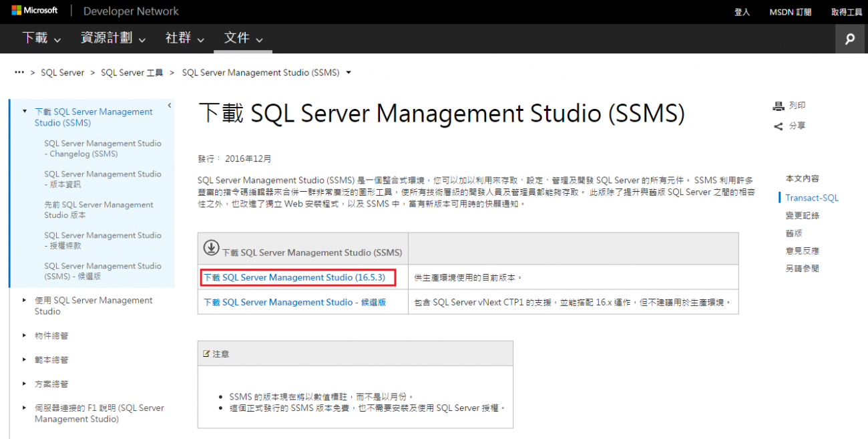Click the 分享 share link

coord(797,126)
